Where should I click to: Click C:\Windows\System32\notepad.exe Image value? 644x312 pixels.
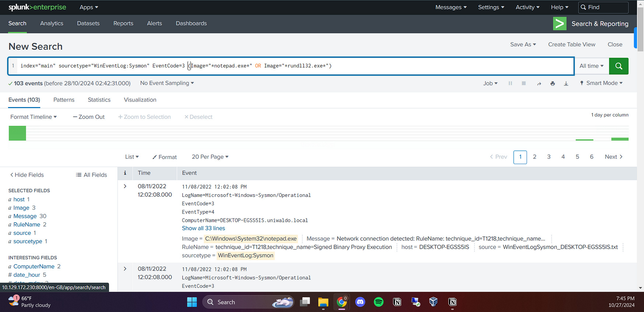pyautogui.click(x=251, y=238)
